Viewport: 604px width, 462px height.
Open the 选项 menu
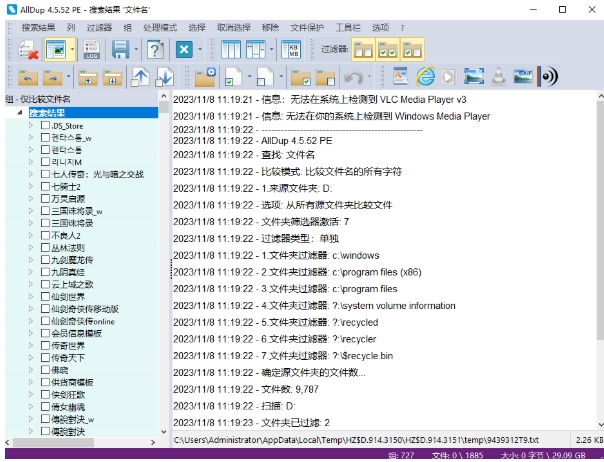(x=380, y=27)
